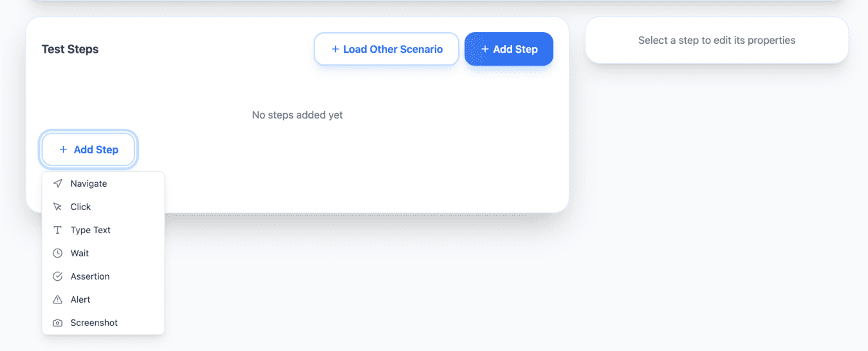Viewport: 868px width, 351px height.
Task: Select Type Text from the step menu
Action: click(91, 230)
